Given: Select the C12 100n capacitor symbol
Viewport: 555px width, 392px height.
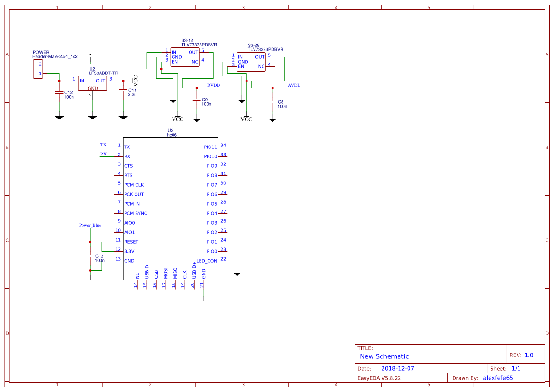Looking at the screenshot, I should pos(59,94).
